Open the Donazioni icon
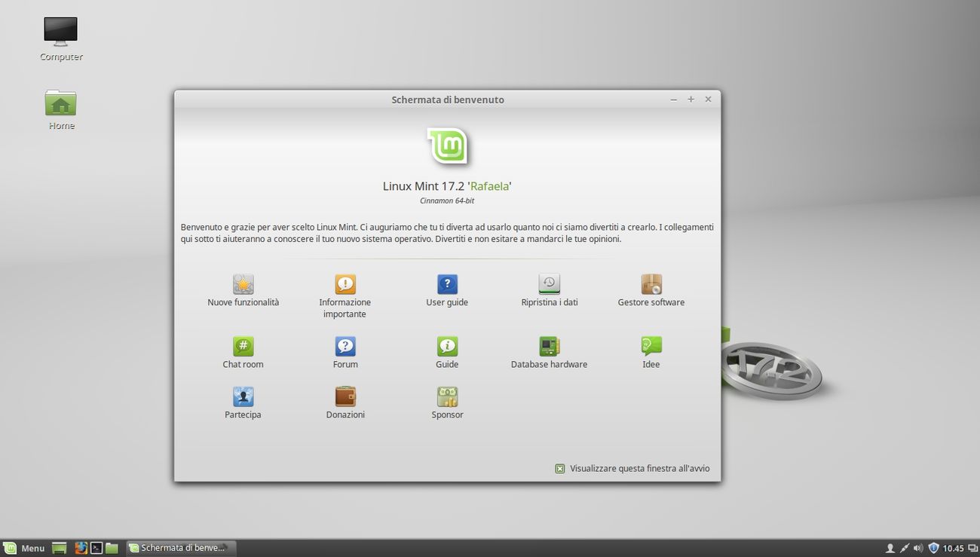This screenshot has height=557, width=980. [x=345, y=401]
